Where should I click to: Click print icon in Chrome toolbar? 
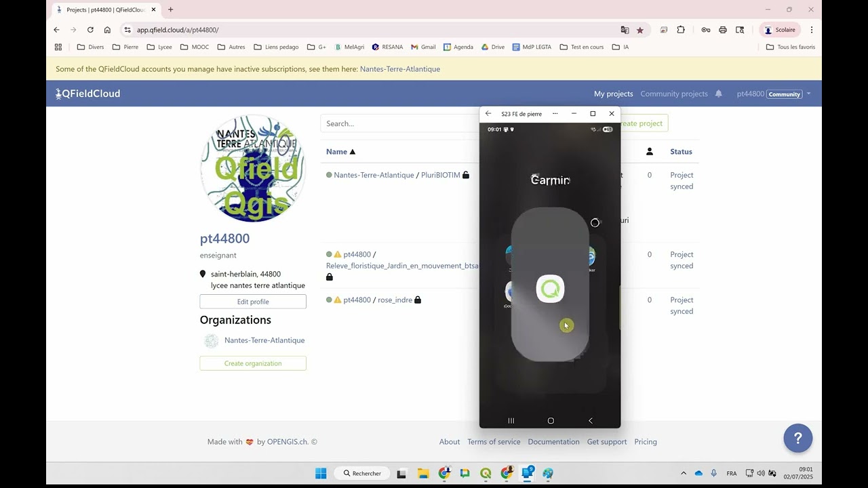coord(723,30)
